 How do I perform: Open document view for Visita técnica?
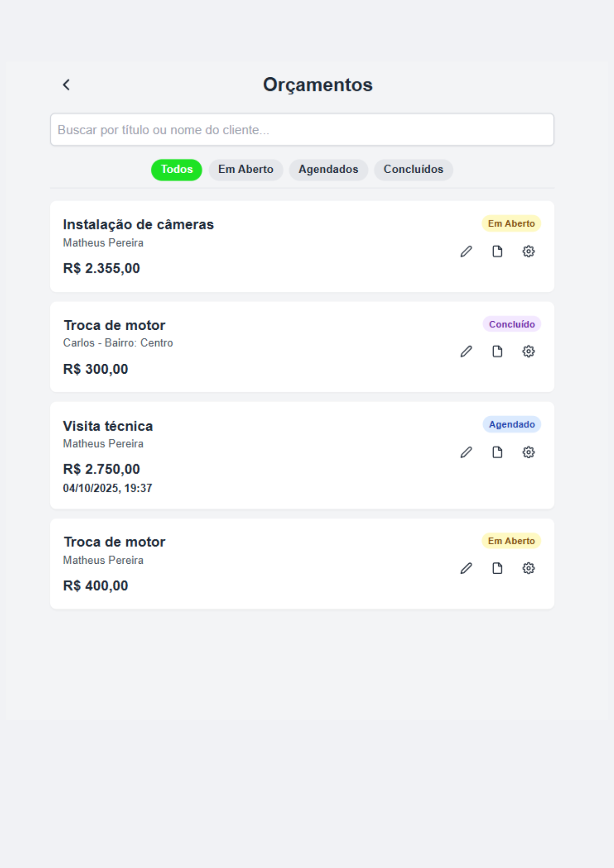click(497, 452)
